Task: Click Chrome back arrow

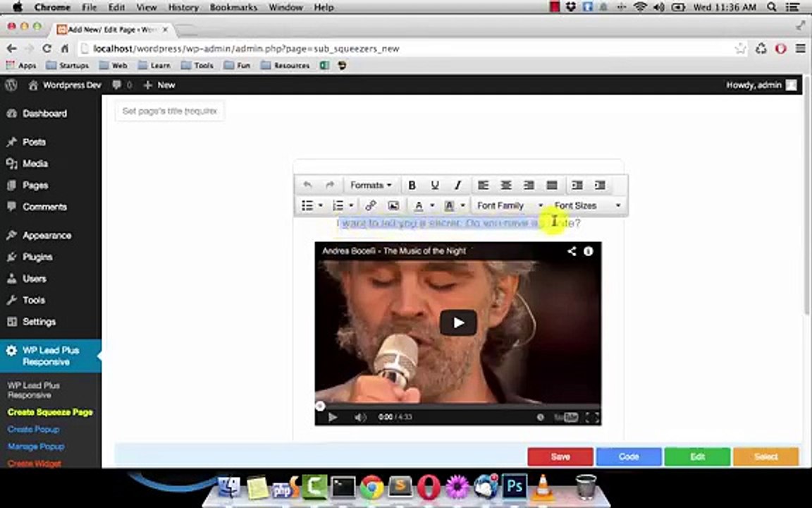Action: [11, 49]
